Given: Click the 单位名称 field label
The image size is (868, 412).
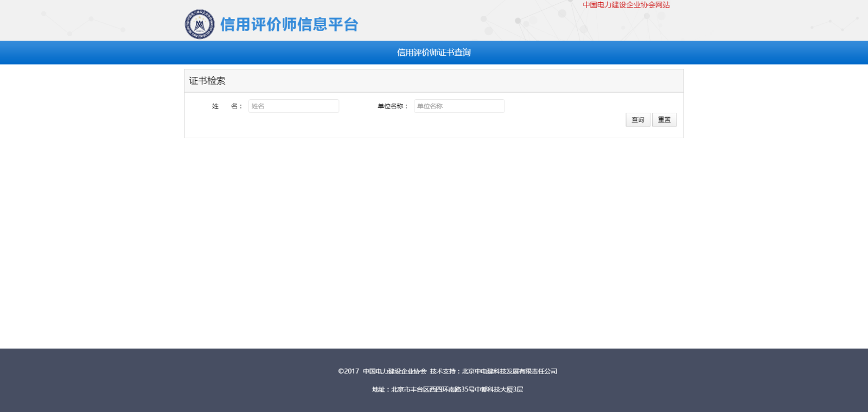Looking at the screenshot, I should (392, 106).
